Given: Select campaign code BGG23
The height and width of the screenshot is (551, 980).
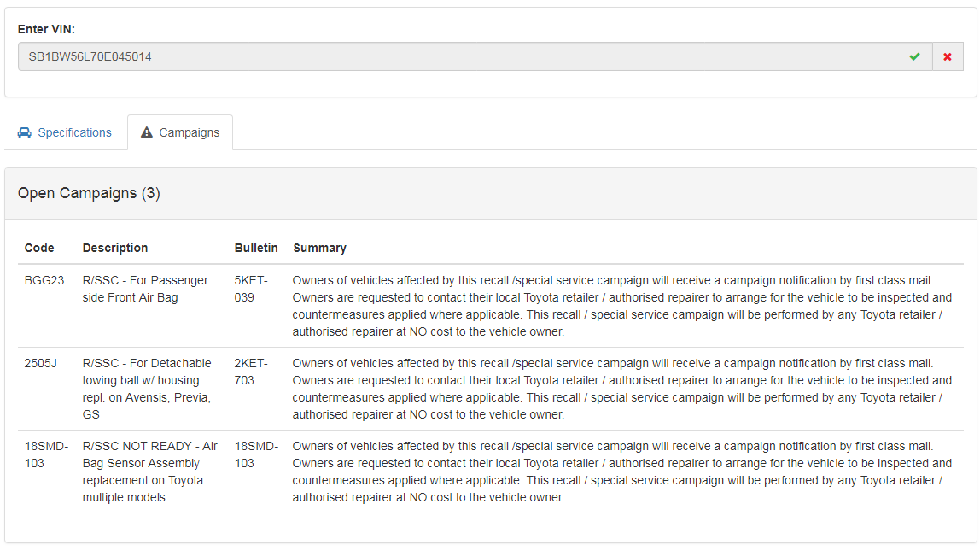Looking at the screenshot, I should pos(44,280).
